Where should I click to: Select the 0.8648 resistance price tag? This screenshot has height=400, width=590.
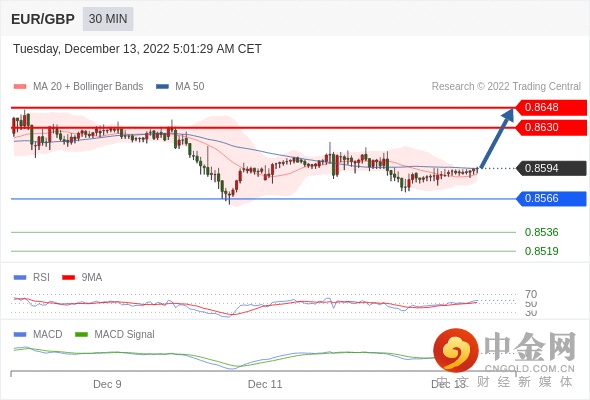(551, 108)
